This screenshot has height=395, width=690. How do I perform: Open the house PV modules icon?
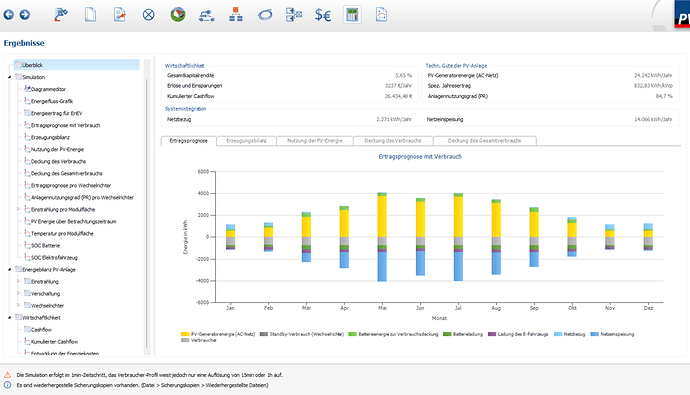coord(178,15)
